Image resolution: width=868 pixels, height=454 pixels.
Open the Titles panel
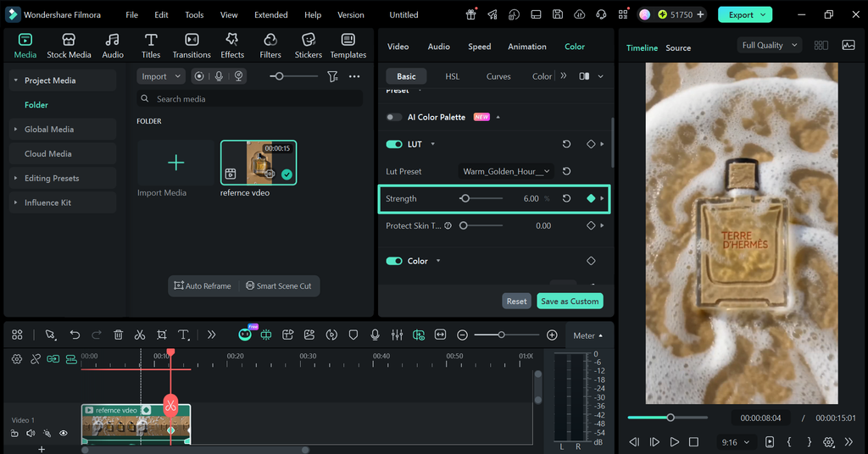[151, 46]
